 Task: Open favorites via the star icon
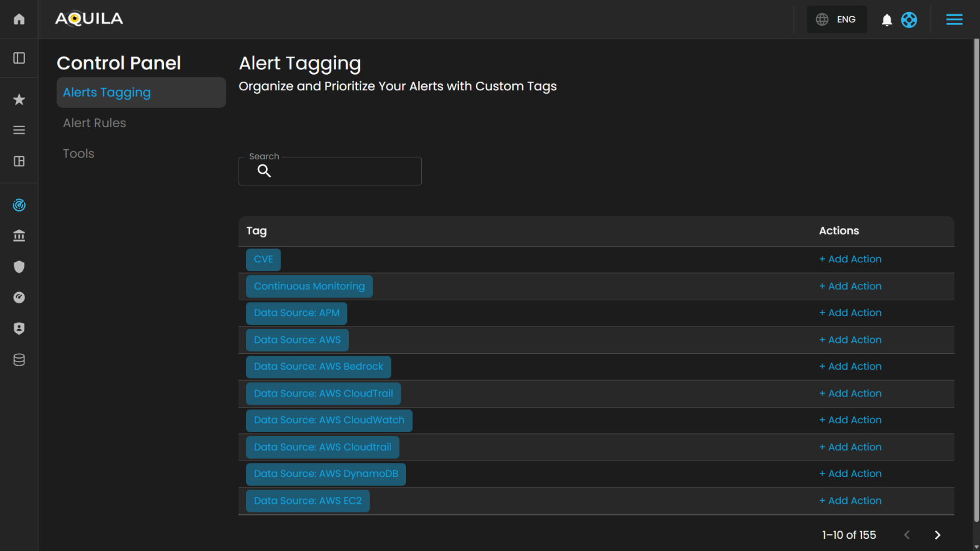click(19, 100)
